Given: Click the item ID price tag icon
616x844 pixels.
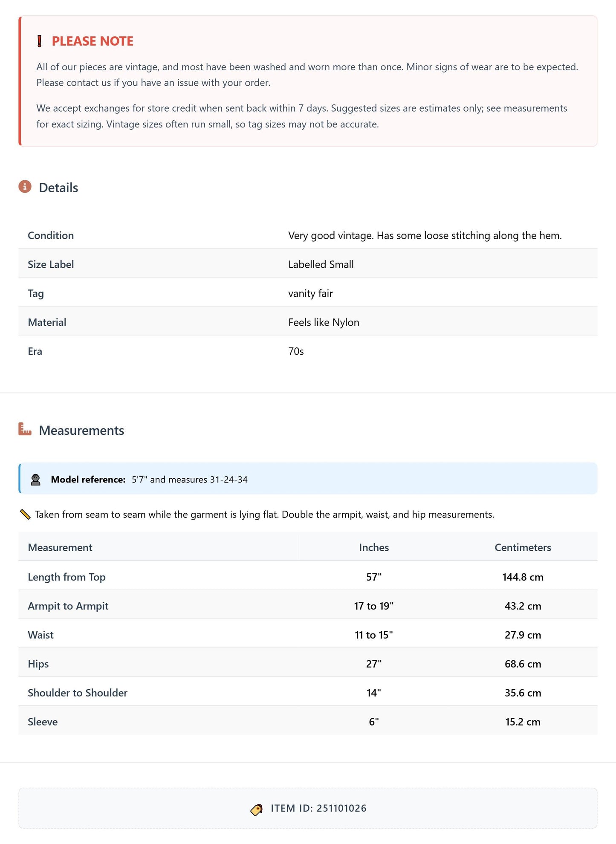Looking at the screenshot, I should pyautogui.click(x=256, y=809).
